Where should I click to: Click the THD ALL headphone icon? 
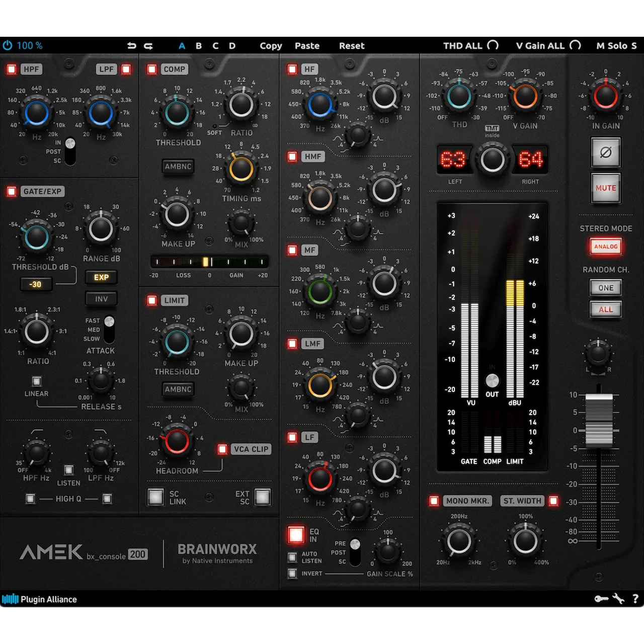[x=493, y=45]
